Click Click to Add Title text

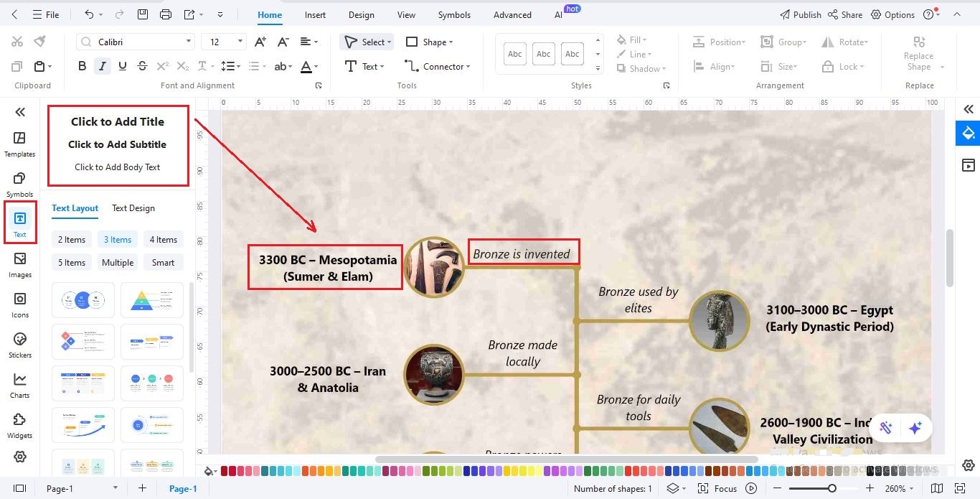click(x=118, y=122)
